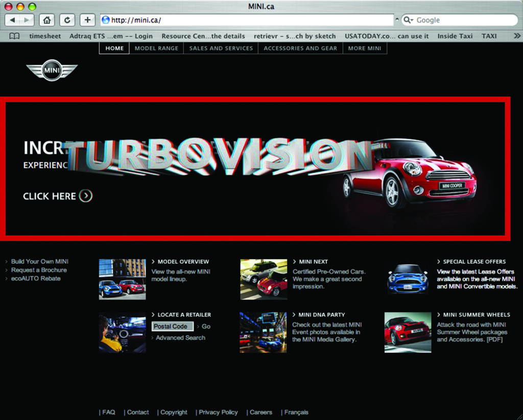This screenshot has width=523, height=420.
Task: Open the FAQ footer link
Action: (x=108, y=412)
